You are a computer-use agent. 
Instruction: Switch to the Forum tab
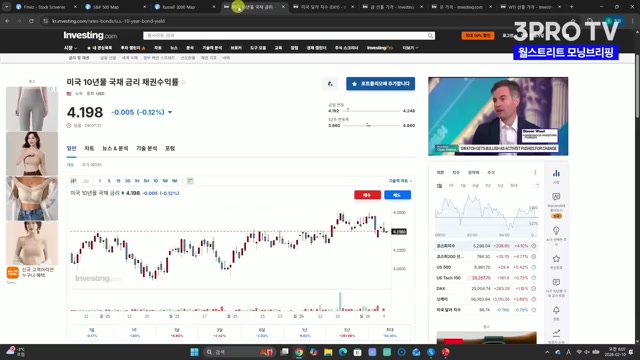click(170, 149)
